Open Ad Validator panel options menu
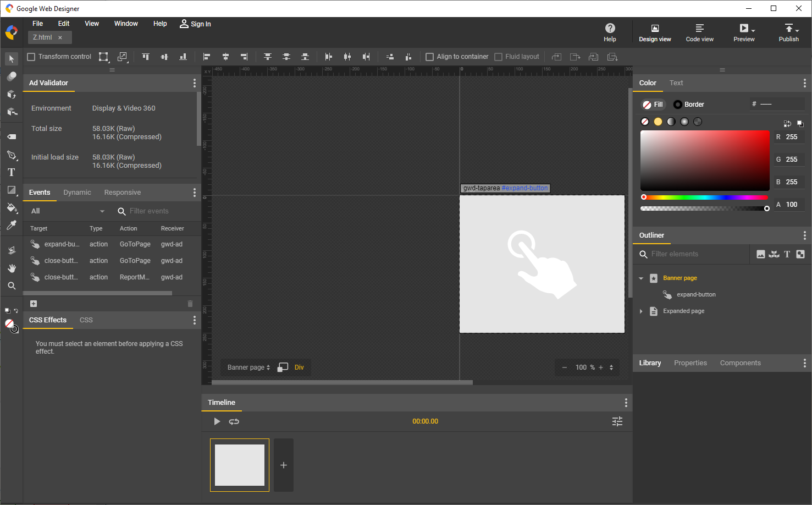 click(x=194, y=83)
